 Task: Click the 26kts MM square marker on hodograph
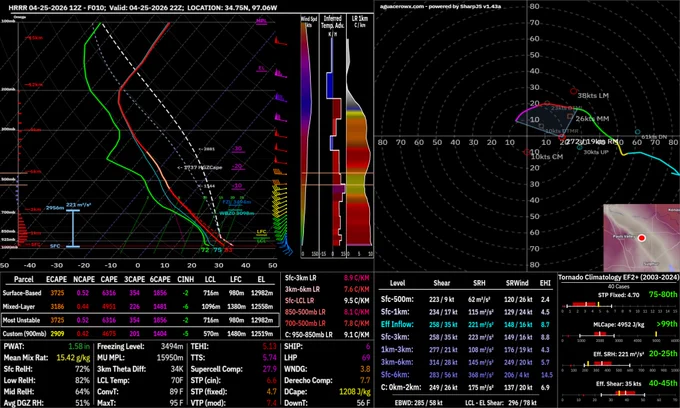point(570,116)
